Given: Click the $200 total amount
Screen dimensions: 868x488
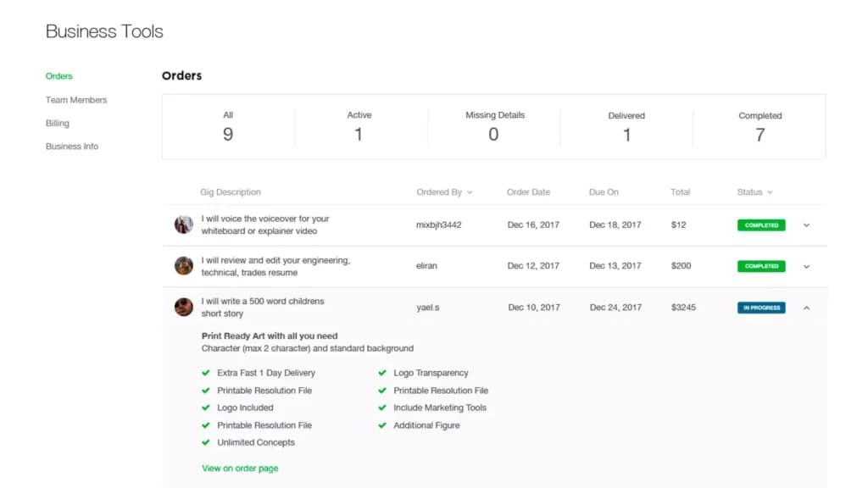Looking at the screenshot, I should [x=681, y=266].
